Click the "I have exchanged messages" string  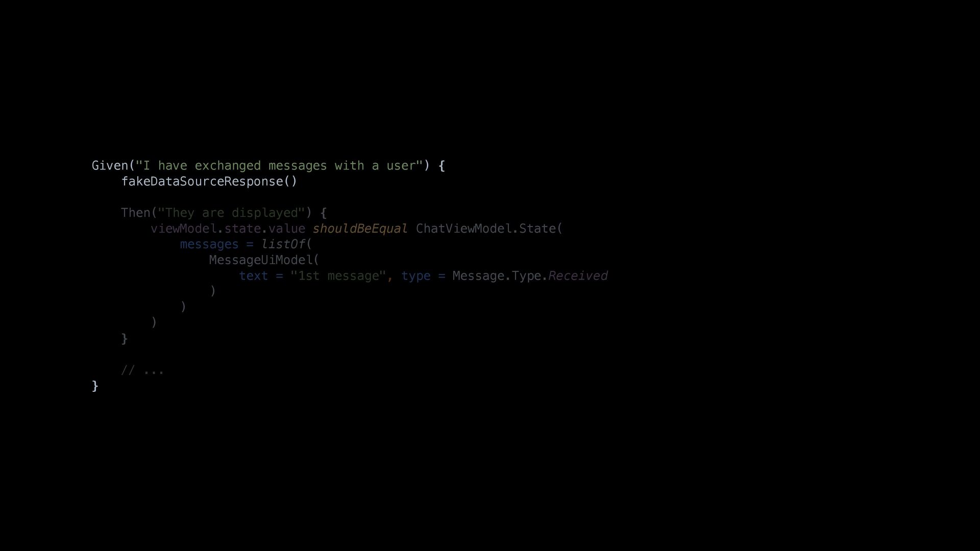pyautogui.click(x=279, y=166)
